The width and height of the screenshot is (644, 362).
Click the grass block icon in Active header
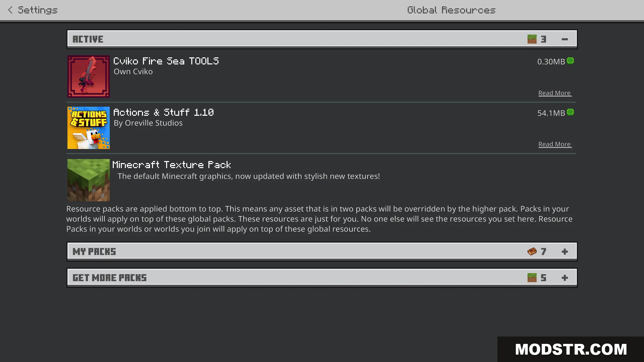532,39
